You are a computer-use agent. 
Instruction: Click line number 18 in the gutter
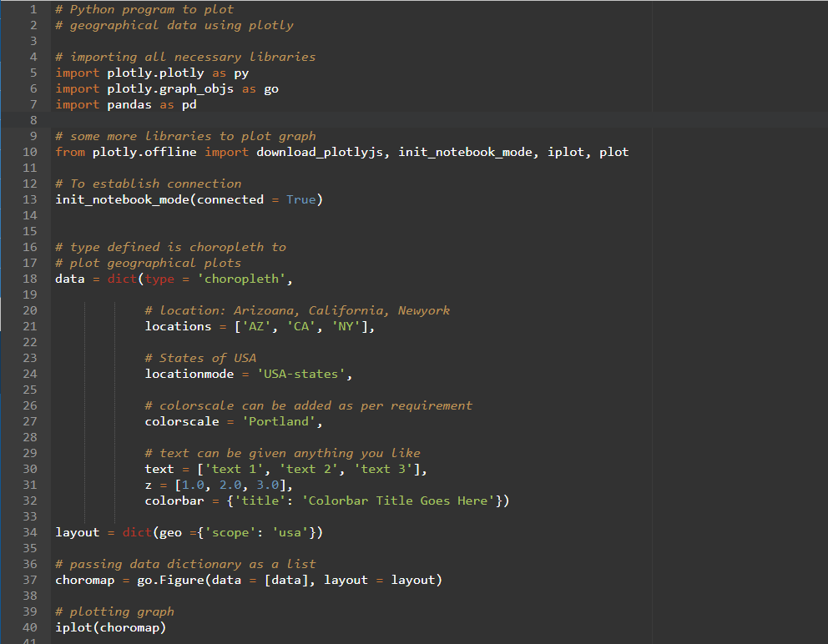30,279
